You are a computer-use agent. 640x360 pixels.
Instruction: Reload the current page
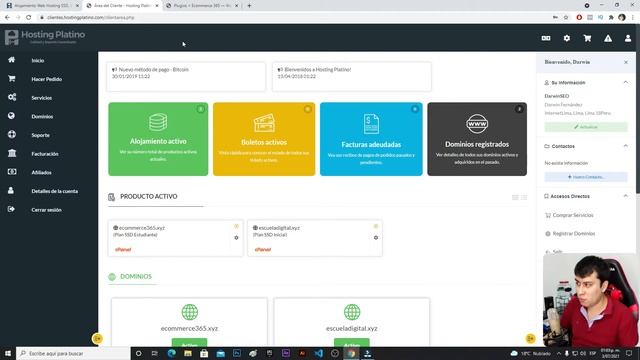28,18
